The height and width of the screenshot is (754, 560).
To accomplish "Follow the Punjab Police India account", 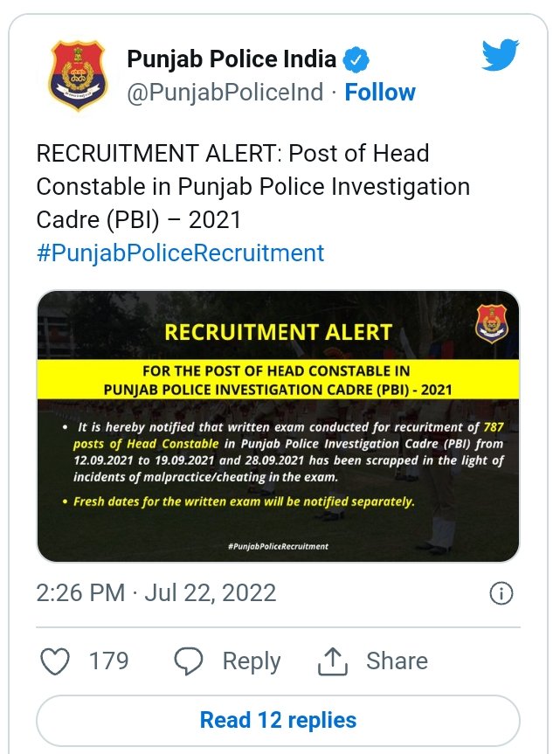I will point(380,92).
